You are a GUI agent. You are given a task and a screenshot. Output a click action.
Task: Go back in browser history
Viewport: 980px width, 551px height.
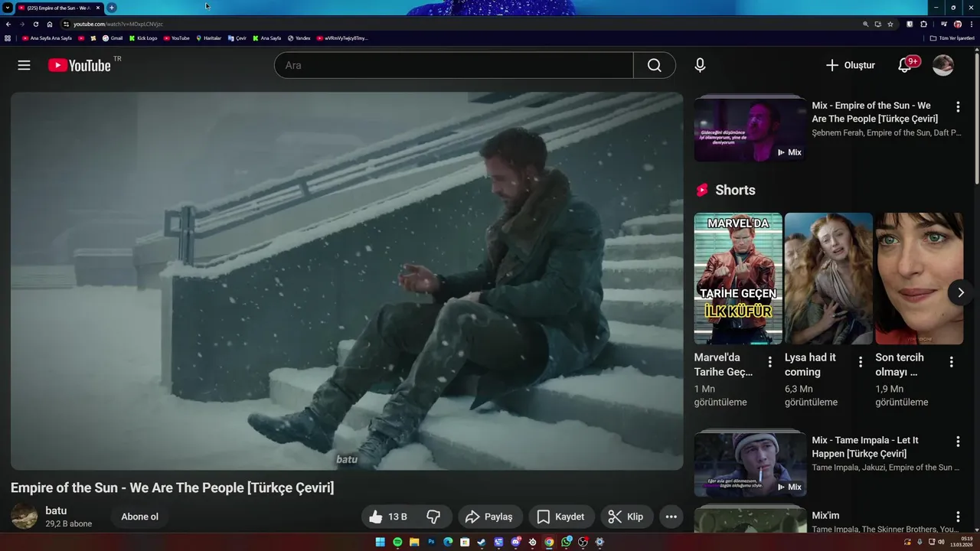[x=8, y=24]
